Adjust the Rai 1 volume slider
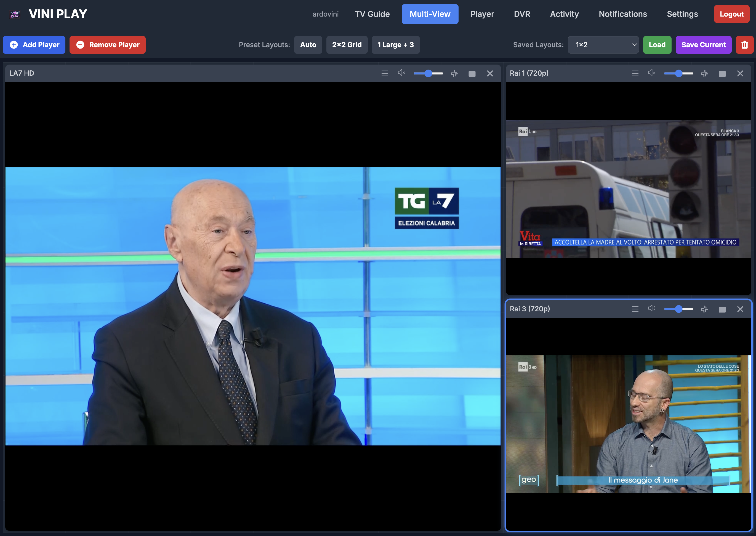Screen dimensions: 756x536 [x=678, y=74]
